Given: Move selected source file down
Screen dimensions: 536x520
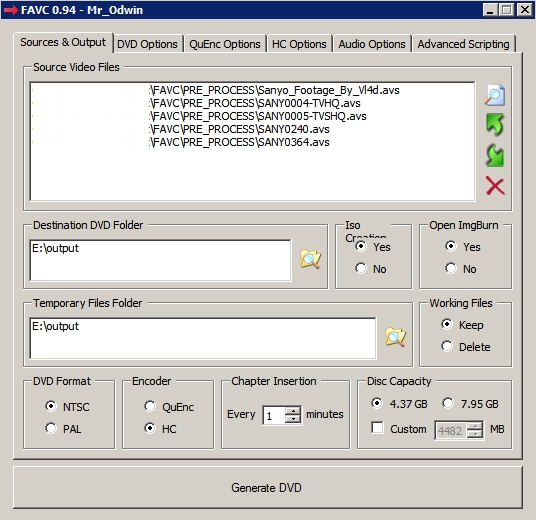Looking at the screenshot, I should (x=495, y=156).
